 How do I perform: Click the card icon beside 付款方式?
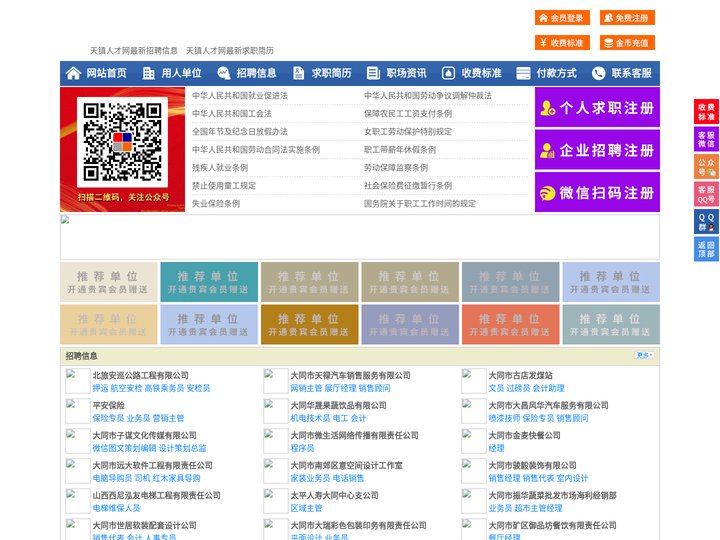[523, 73]
